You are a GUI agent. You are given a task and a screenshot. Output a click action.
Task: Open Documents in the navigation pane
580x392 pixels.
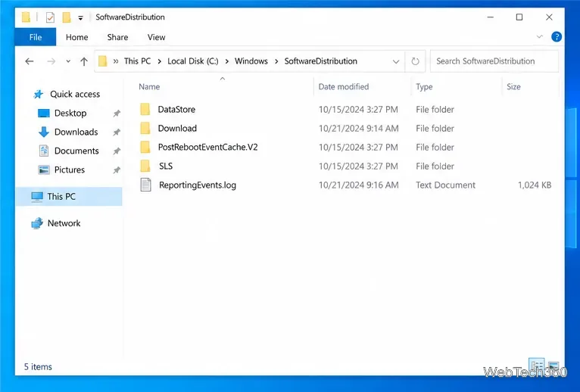(76, 151)
